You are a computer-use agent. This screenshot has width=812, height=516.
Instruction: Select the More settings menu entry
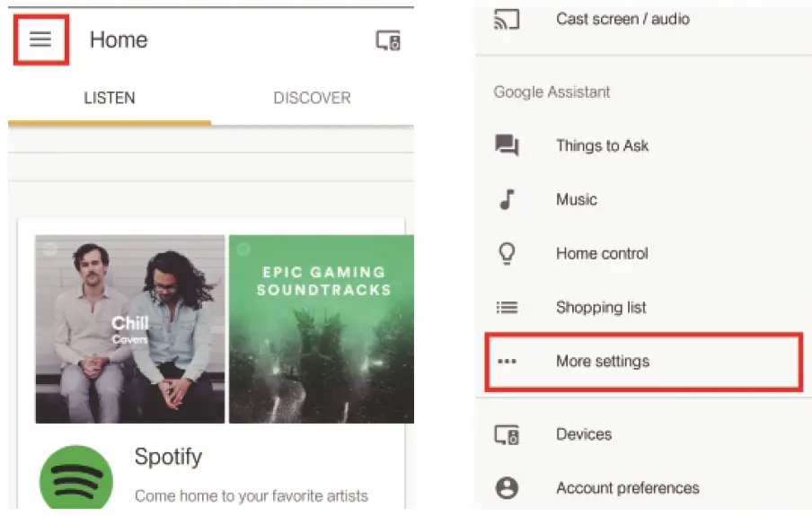click(x=603, y=362)
